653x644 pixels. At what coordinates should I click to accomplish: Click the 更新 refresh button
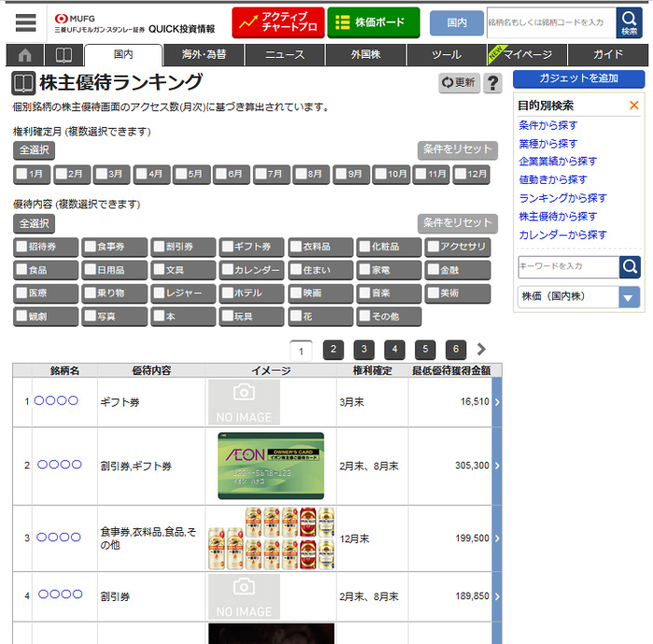click(x=459, y=83)
